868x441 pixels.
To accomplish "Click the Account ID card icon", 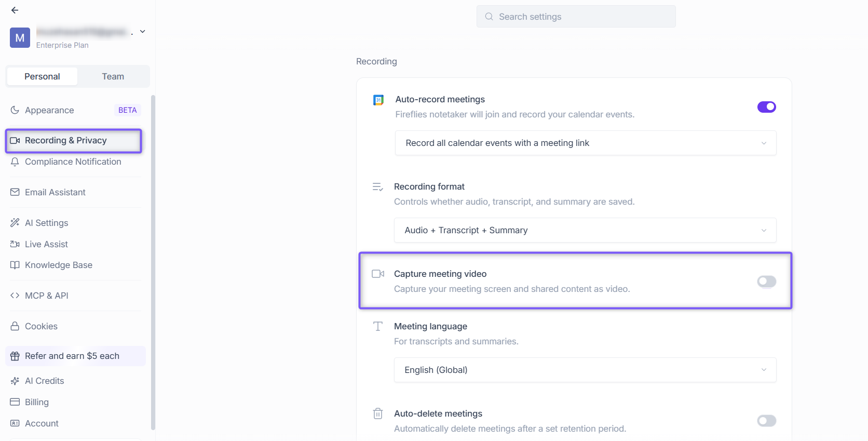I will [15, 423].
